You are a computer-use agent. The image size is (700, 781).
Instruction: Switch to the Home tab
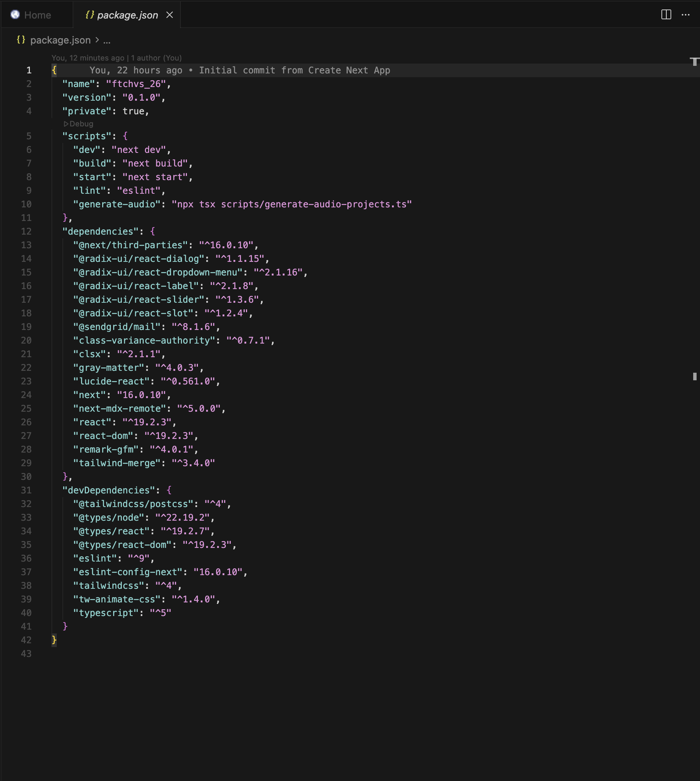pyautogui.click(x=37, y=15)
